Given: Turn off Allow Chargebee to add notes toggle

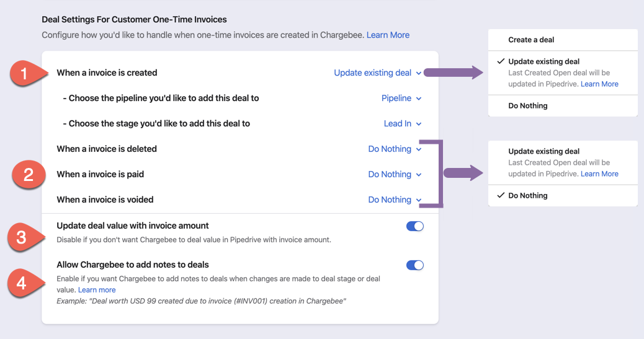Looking at the screenshot, I should 414,265.
